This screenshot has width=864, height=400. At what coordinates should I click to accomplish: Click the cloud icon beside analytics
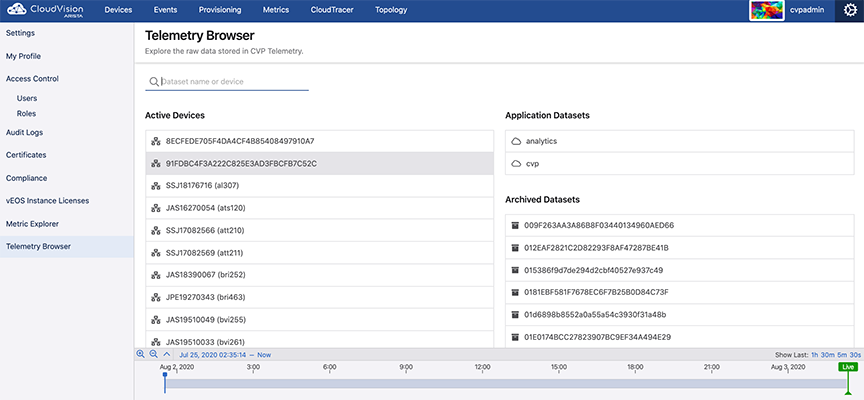coord(516,142)
